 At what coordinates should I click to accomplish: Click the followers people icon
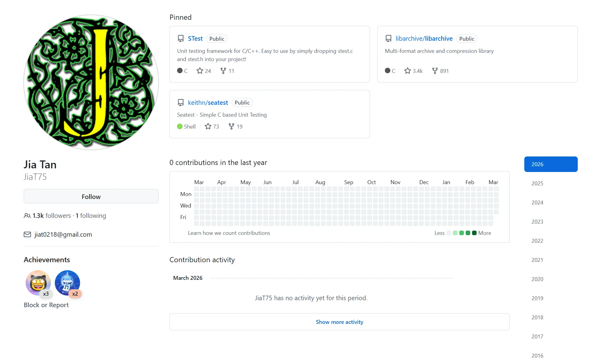27,215
